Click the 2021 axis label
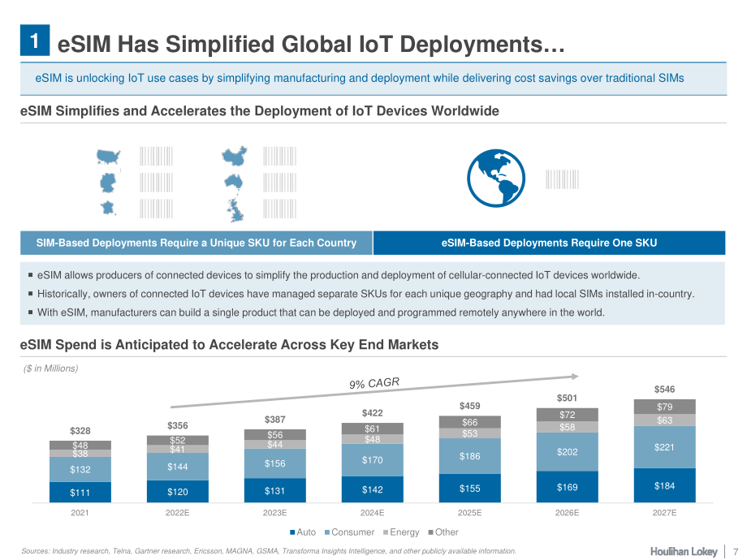This screenshot has height=560, width=747. click(80, 513)
